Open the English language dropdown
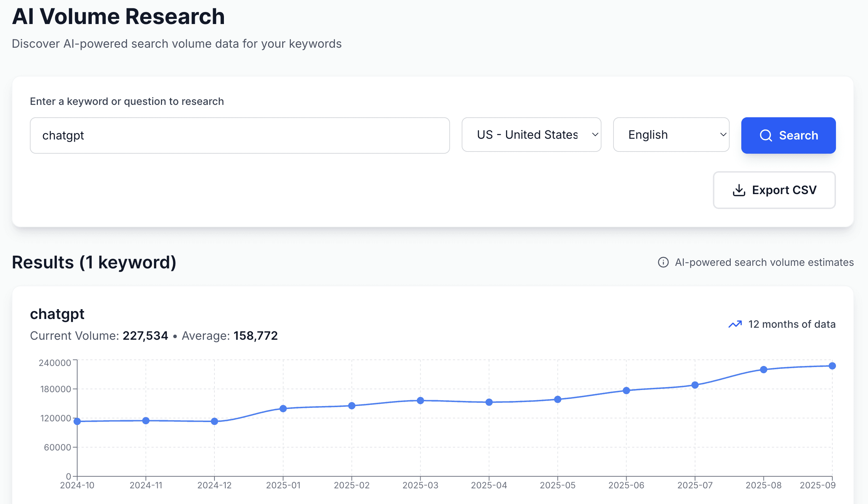Viewport: 868px width, 504px height. (x=671, y=135)
